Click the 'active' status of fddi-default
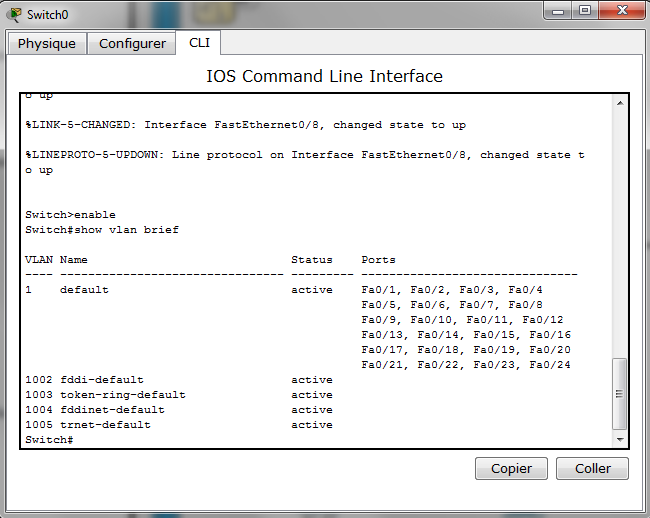 [312, 380]
